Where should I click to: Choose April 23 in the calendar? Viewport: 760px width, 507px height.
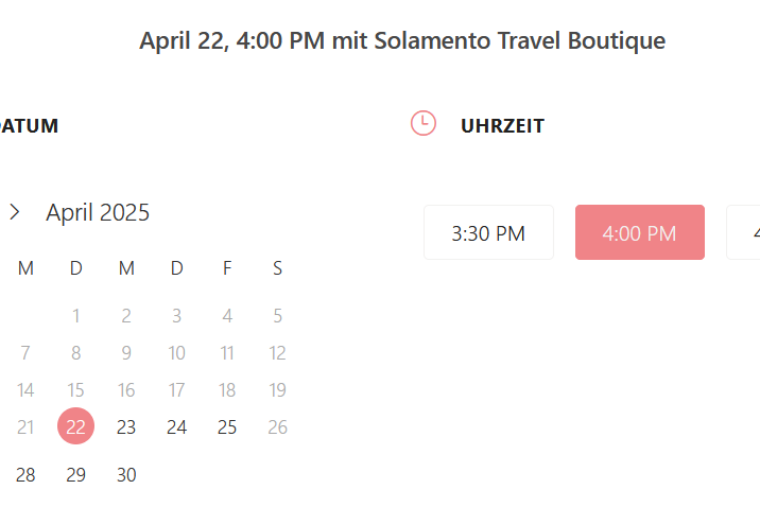(126, 427)
